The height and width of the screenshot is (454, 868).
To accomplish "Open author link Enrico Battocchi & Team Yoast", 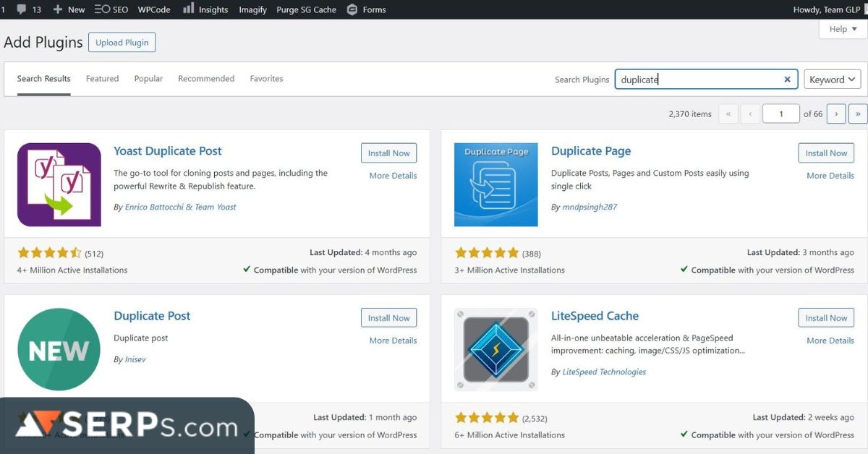I will pos(180,207).
